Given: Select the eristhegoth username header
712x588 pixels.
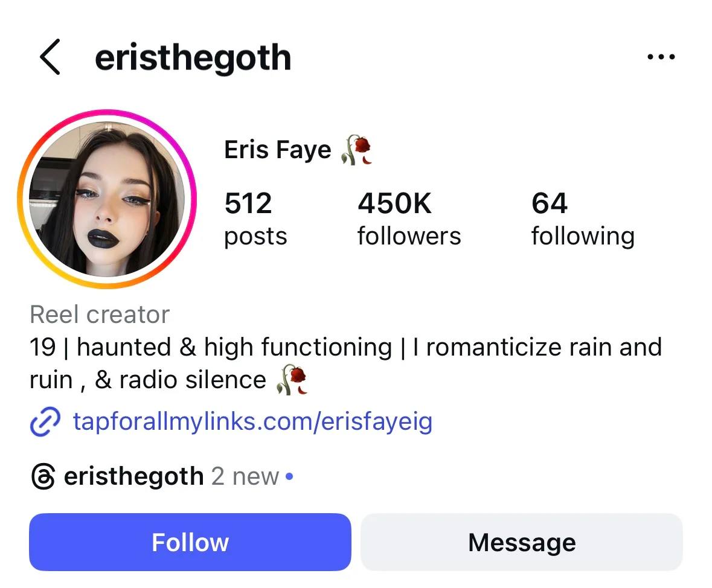Looking at the screenshot, I should [193, 58].
